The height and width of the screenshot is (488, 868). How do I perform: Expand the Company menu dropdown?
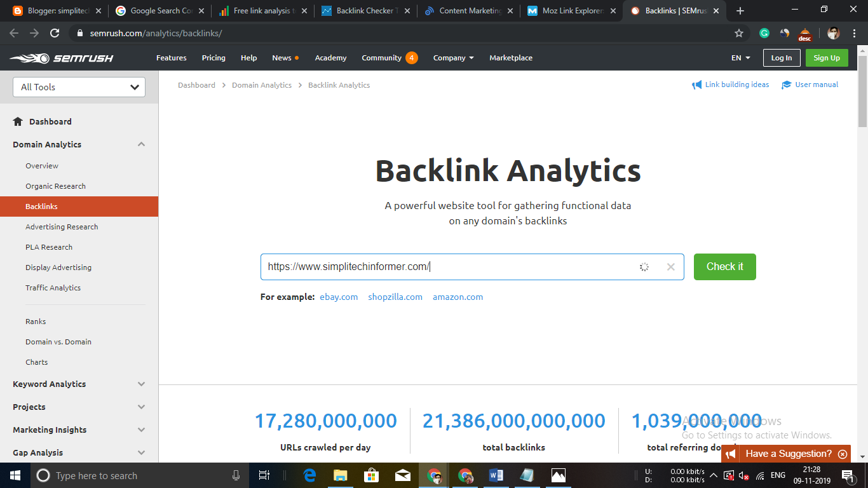454,58
